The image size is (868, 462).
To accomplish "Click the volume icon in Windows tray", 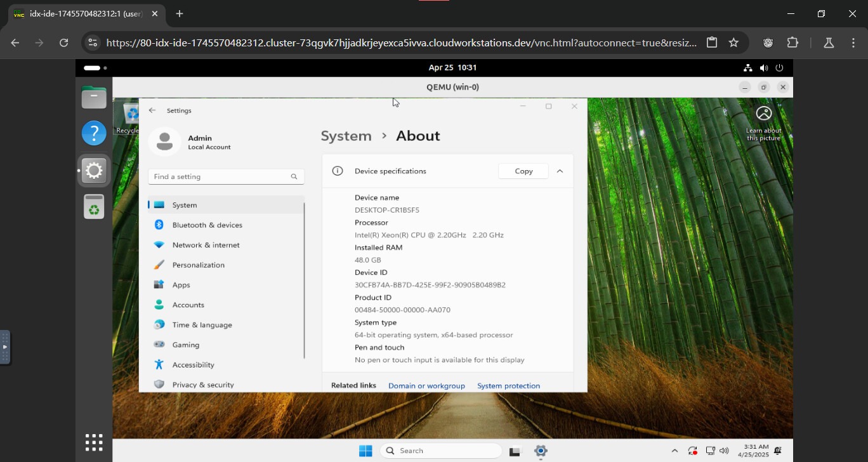I will [x=724, y=451].
